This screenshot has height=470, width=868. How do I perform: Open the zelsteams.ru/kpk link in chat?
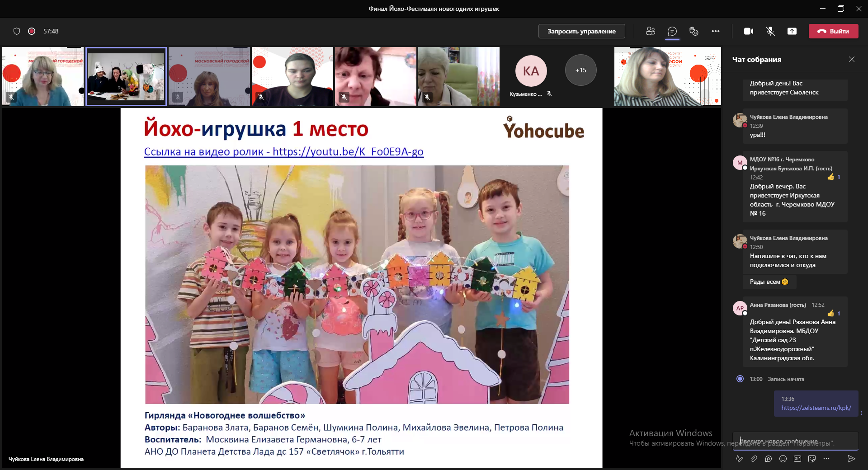(816, 408)
